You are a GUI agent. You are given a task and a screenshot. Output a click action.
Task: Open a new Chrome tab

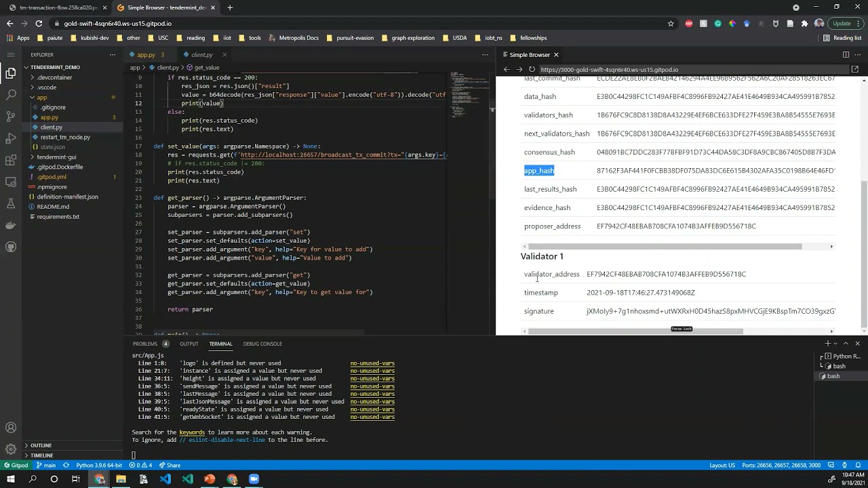pos(230,7)
